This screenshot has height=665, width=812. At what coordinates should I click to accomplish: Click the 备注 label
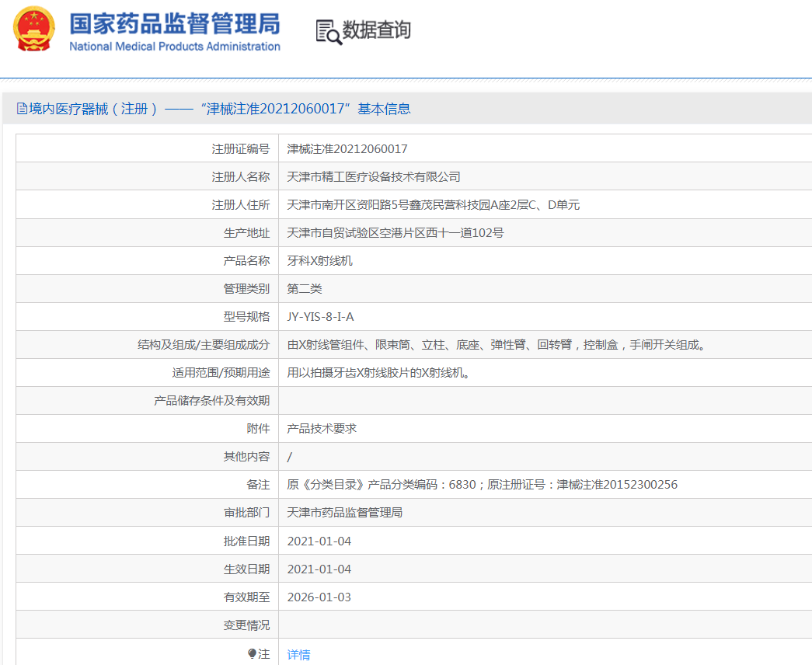point(259,485)
